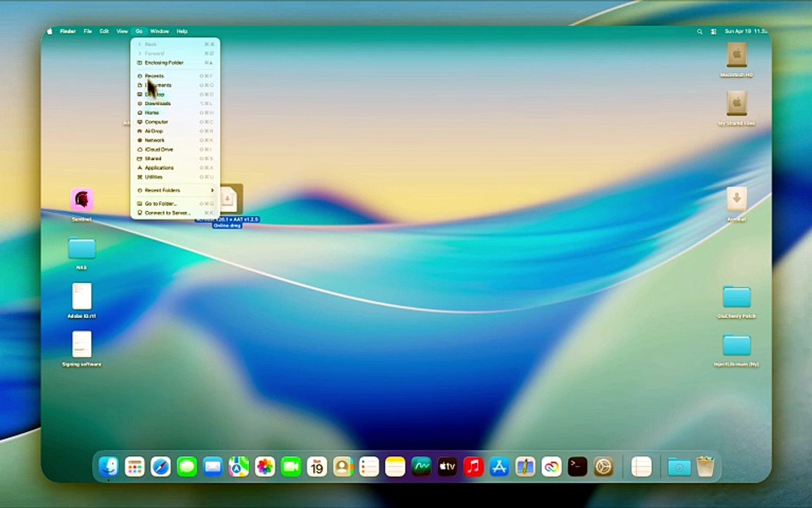Screen dimensions: 812x508
Task: Open the Launchpad apps grid icon in the dock
Action: pyautogui.click(x=135, y=466)
